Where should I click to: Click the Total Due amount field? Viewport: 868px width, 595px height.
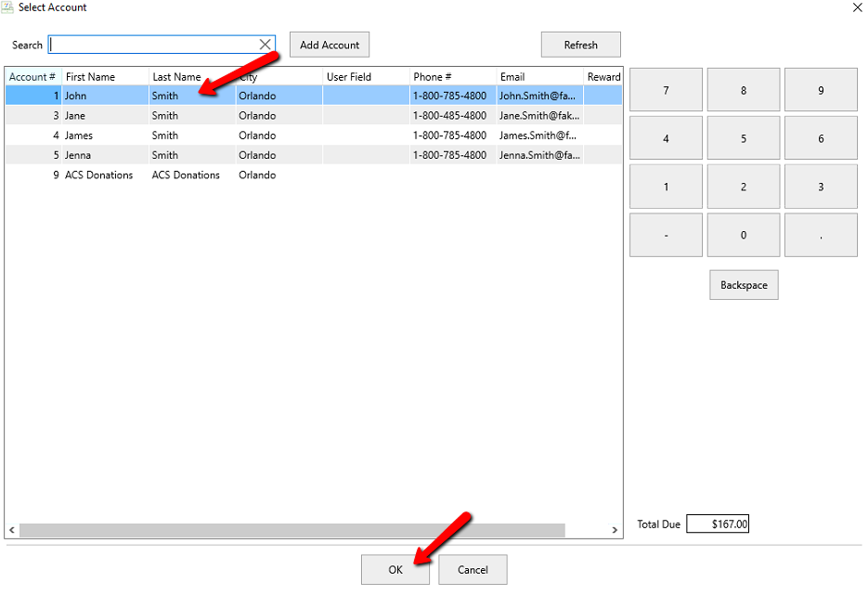(x=718, y=524)
